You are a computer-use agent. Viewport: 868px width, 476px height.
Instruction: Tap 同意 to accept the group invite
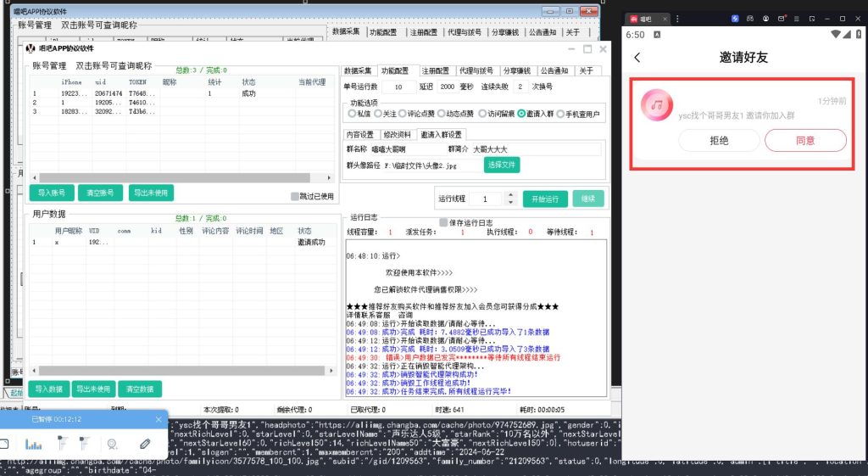click(804, 141)
